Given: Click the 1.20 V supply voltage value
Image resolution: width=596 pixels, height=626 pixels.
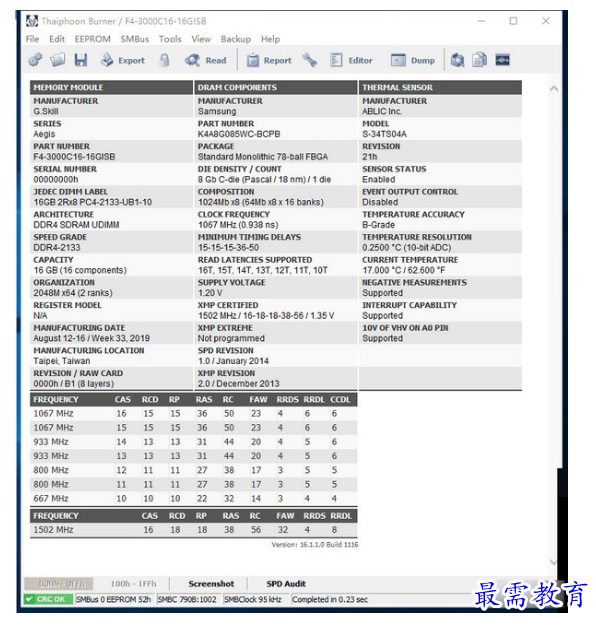Looking at the screenshot, I should click(x=210, y=293).
